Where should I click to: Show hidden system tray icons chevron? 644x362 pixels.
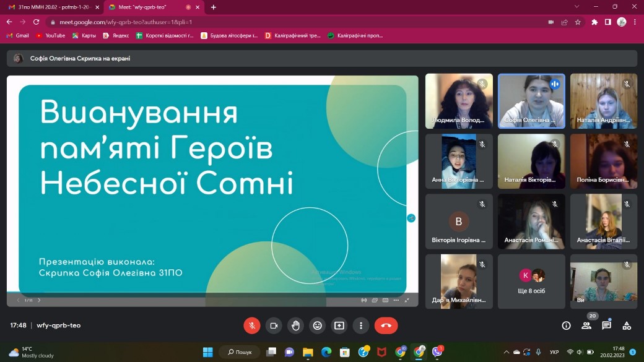[x=507, y=352]
